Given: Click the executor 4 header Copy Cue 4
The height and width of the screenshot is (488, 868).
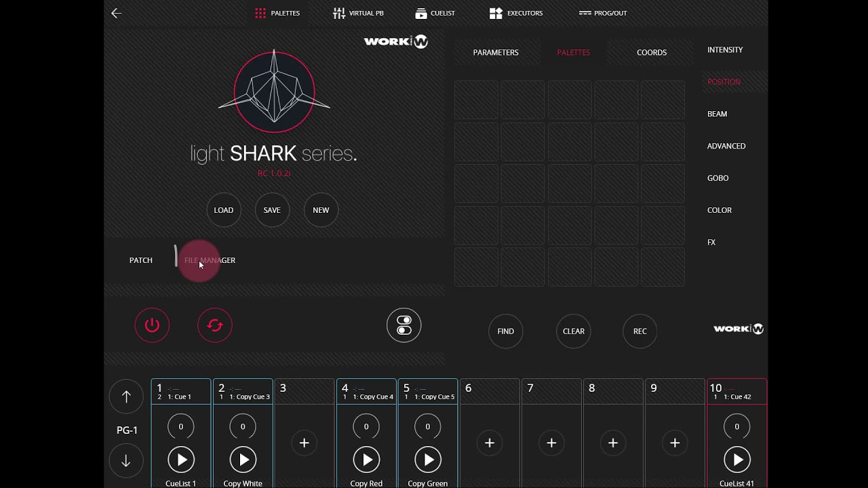Looking at the screenshot, I should pos(366,392).
